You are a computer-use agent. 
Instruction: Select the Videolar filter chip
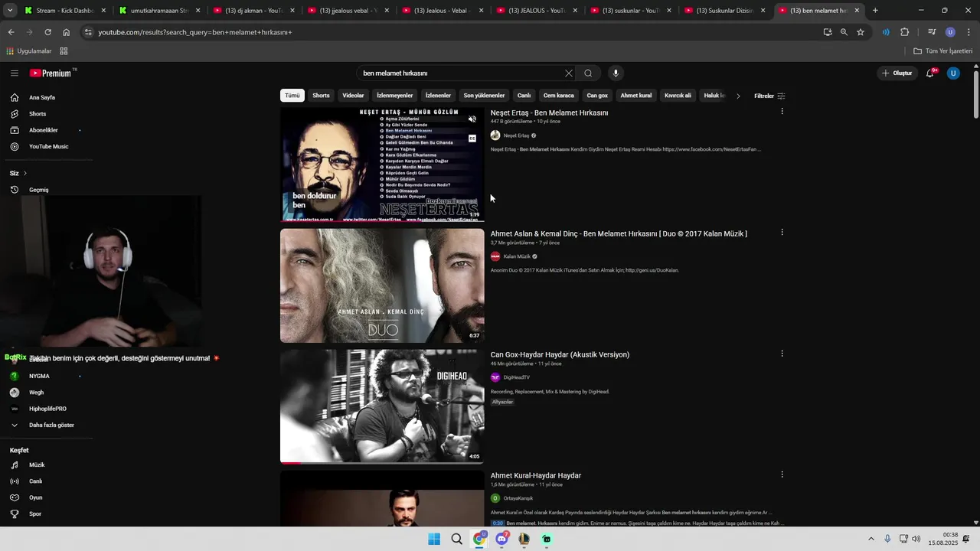(x=353, y=96)
